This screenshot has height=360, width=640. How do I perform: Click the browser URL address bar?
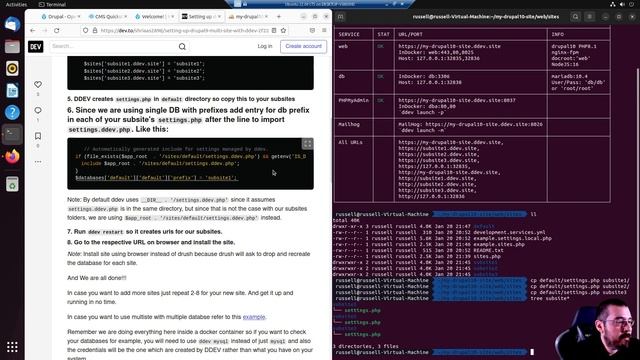point(184,31)
